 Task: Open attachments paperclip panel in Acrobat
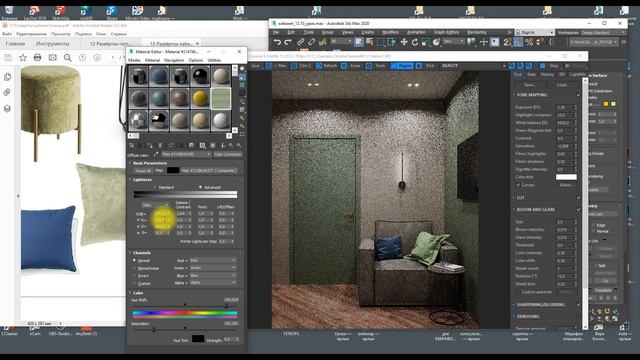(7, 93)
